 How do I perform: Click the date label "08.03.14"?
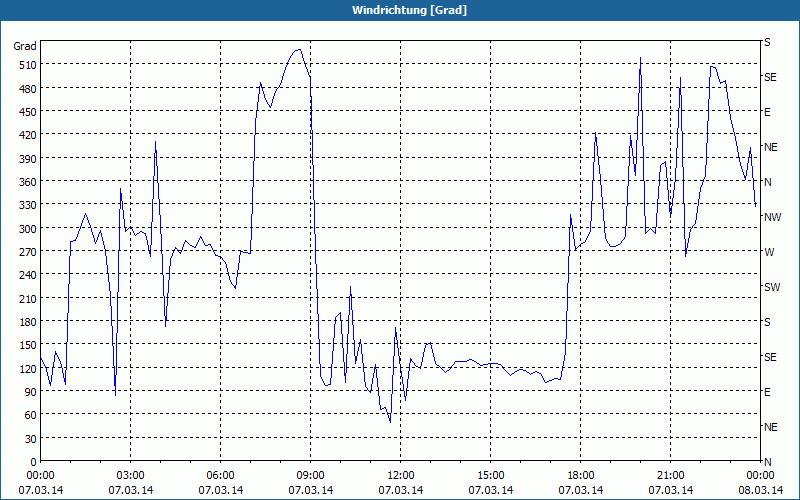pos(761,490)
